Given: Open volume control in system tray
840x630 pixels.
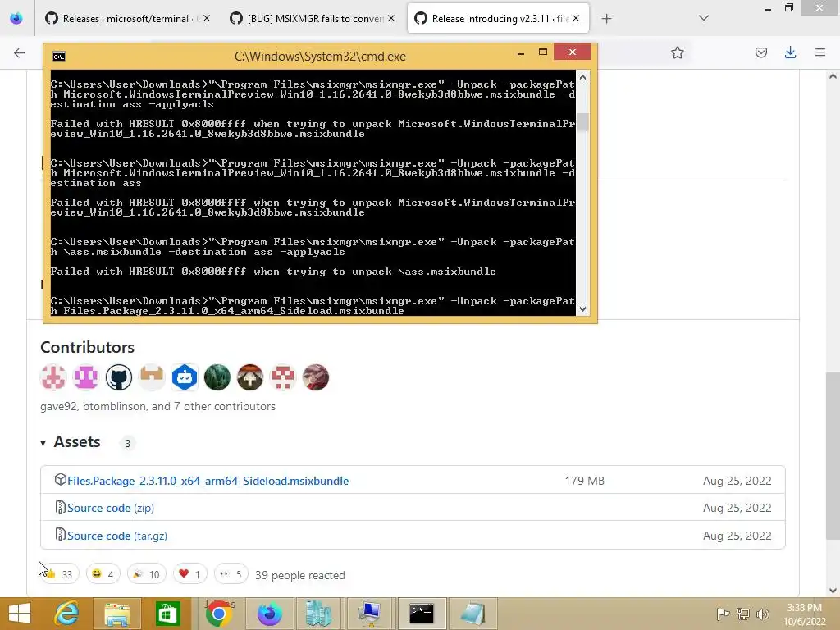Looking at the screenshot, I should pyautogui.click(x=763, y=614).
